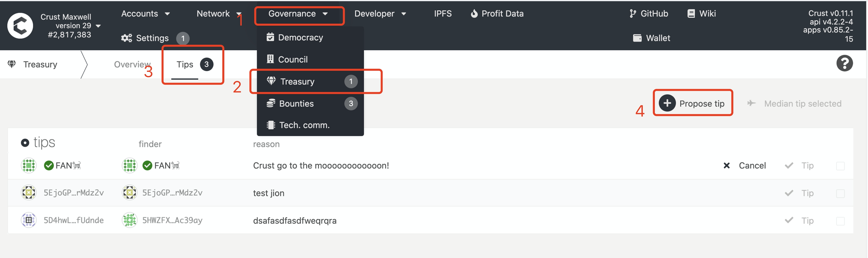Screen dimensions: 868x258
Task: Click the Treasury gem icon in dropdown
Action: coord(271,81)
